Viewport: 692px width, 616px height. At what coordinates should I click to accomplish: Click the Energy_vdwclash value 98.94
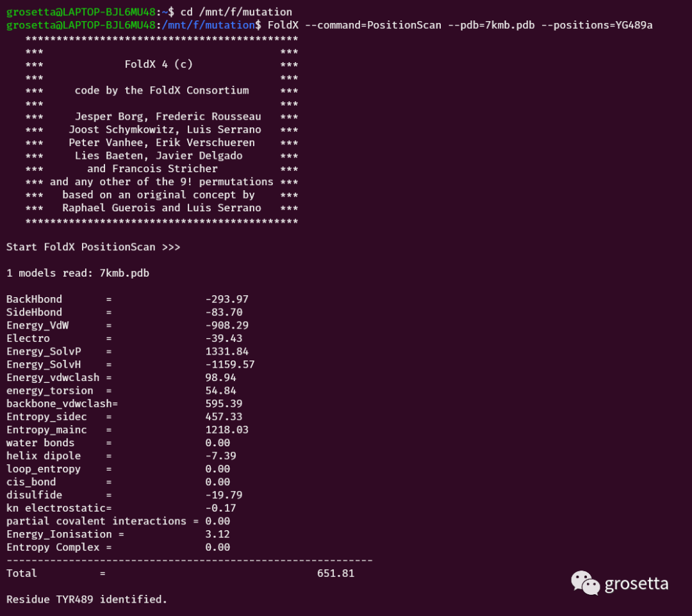(220, 378)
